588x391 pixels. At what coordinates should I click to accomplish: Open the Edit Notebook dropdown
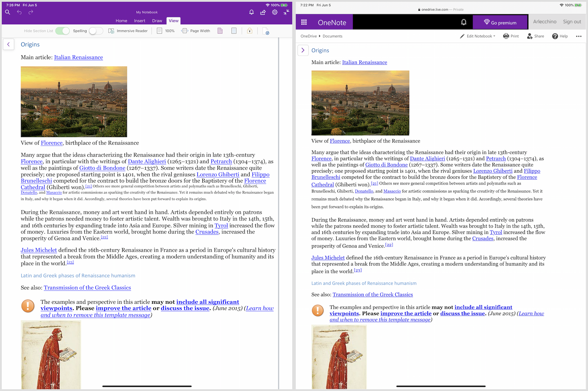click(x=477, y=36)
